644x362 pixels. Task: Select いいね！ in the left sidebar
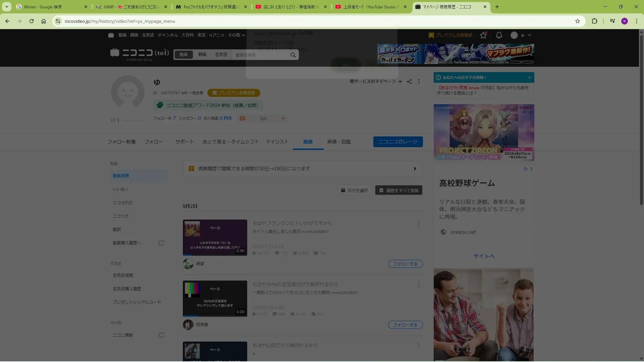120,189
